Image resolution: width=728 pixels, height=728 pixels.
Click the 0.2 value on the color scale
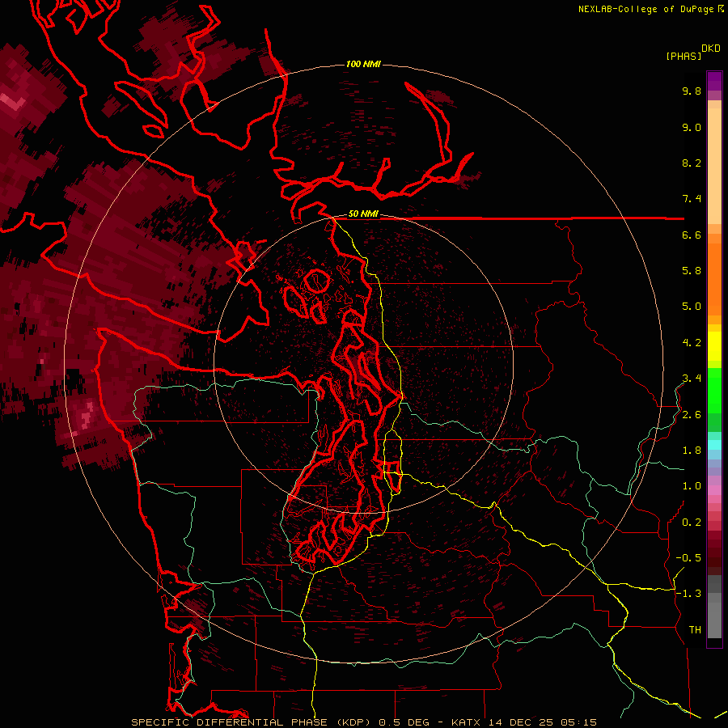click(x=692, y=523)
